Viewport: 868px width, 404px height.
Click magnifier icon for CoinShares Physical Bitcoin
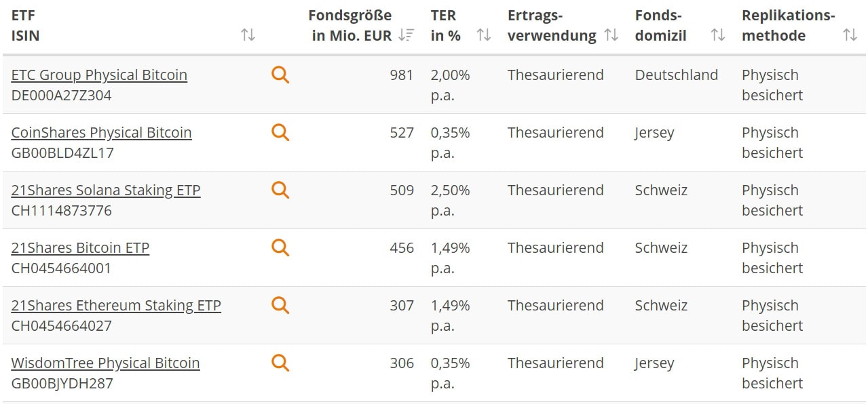tap(280, 132)
